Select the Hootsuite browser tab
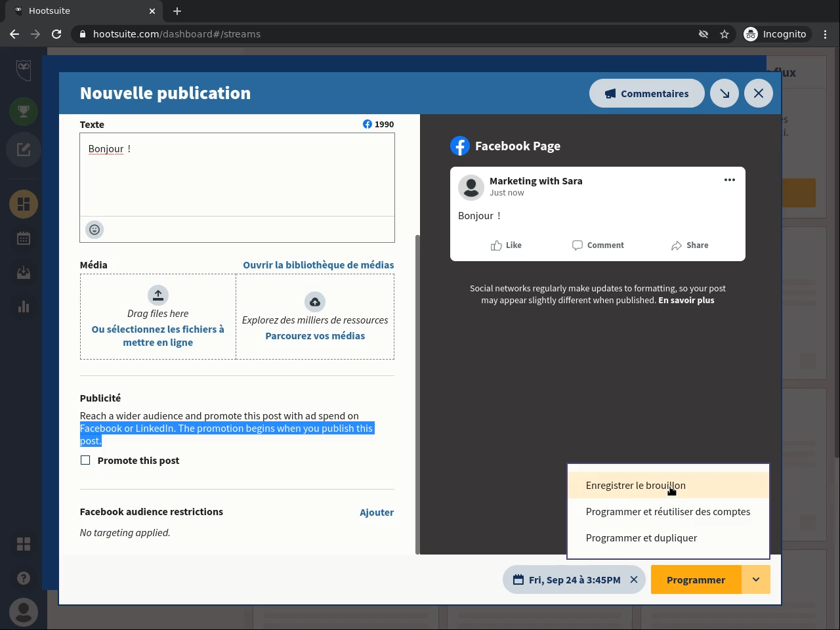This screenshot has width=840, height=630. click(84, 11)
